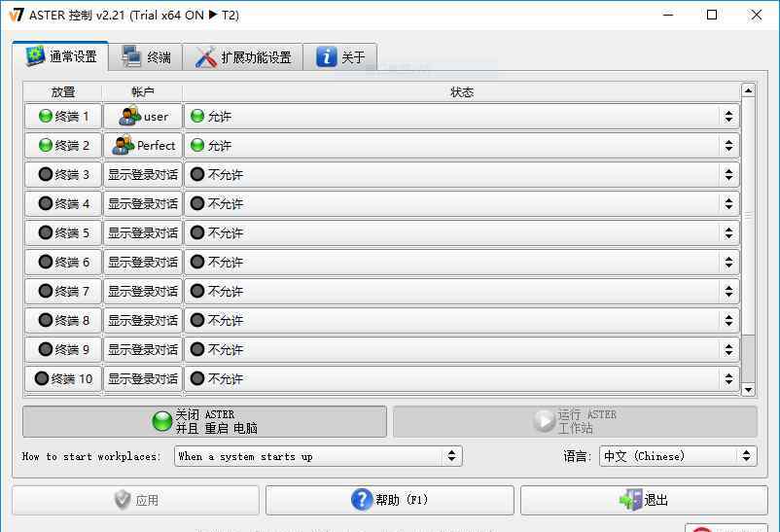
Task: Click the scrollbar down arrow
Action: click(748, 390)
